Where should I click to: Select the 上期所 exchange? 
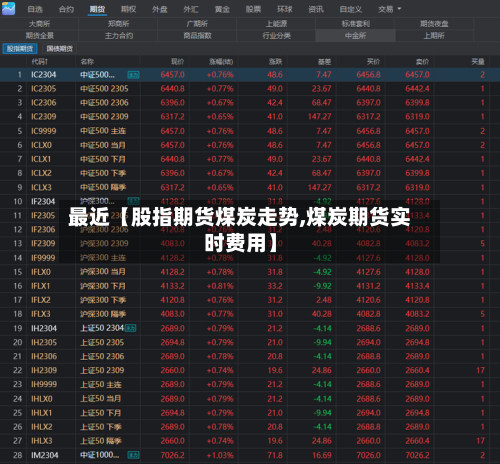click(x=434, y=36)
